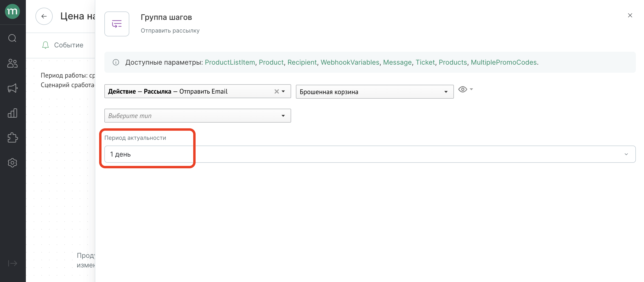644x282 pixels.
Task: Click the Отправить рассылку subtitle
Action: click(170, 30)
